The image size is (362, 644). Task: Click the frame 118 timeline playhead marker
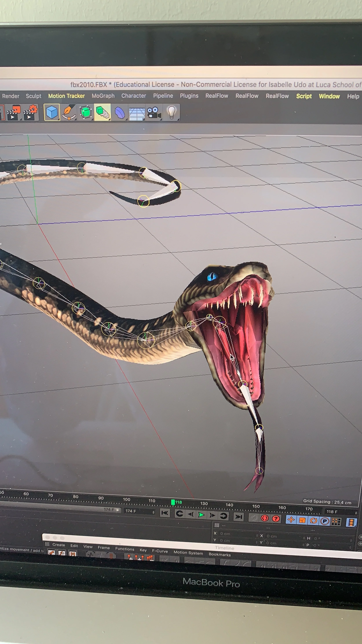coord(173,502)
